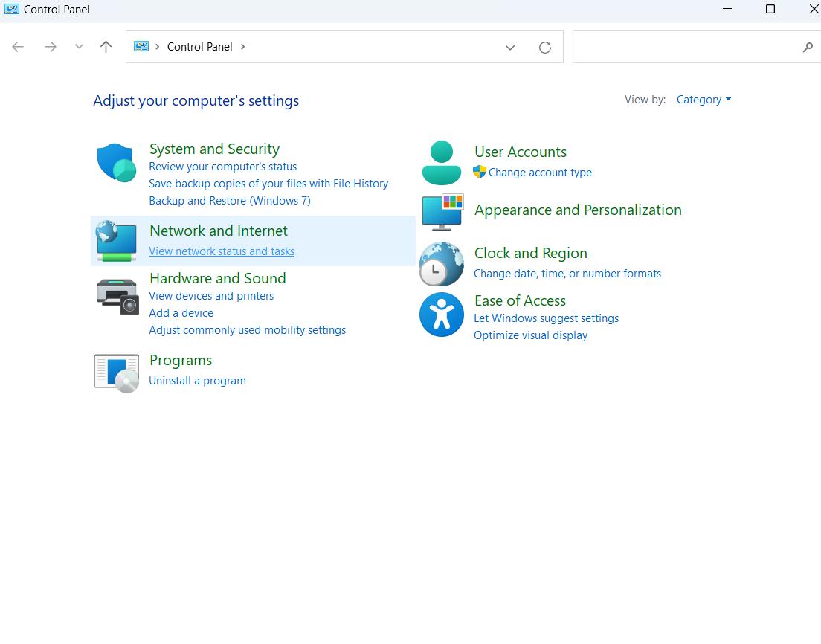
Task: Click the Control Panel breadcrumb in address bar
Action: pos(199,47)
